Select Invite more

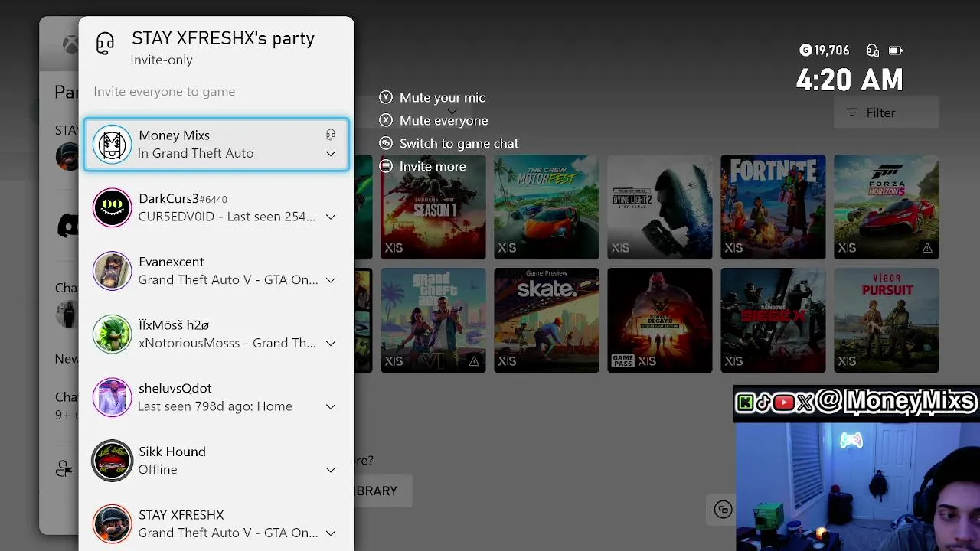pos(432,166)
